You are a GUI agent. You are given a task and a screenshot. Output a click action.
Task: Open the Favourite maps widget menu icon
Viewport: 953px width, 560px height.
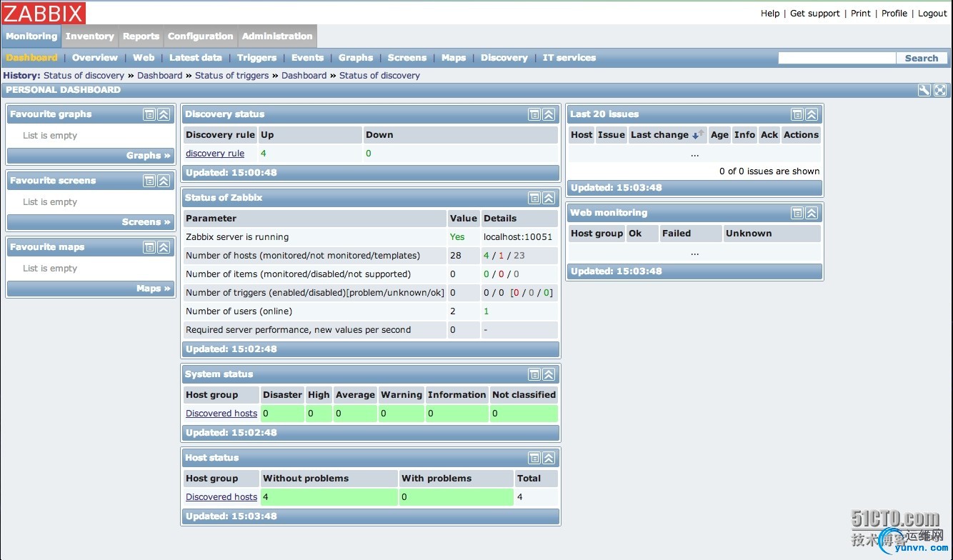[149, 247]
